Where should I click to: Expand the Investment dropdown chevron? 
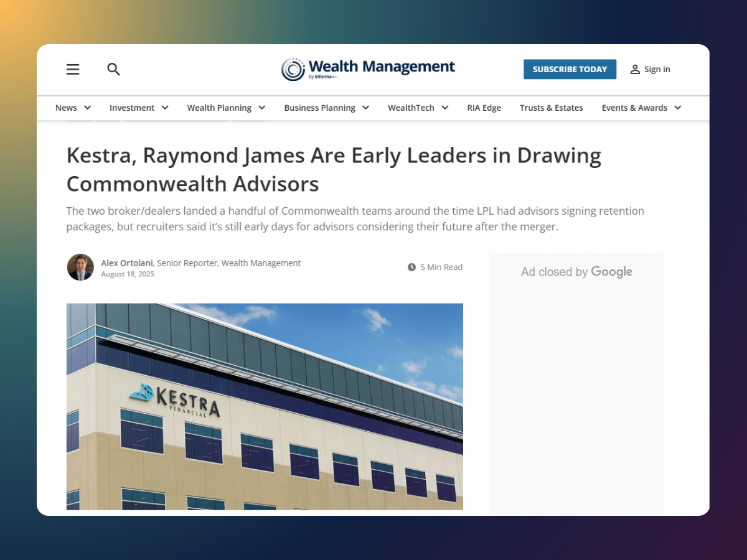point(165,108)
